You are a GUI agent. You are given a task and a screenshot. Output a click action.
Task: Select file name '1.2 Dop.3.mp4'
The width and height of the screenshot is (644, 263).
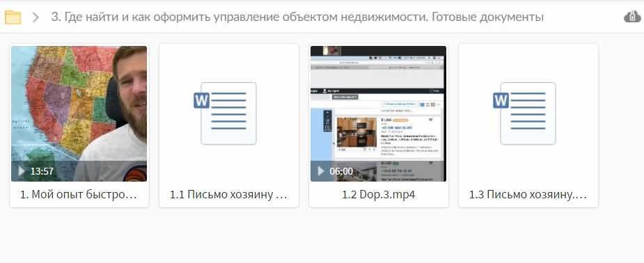click(378, 195)
